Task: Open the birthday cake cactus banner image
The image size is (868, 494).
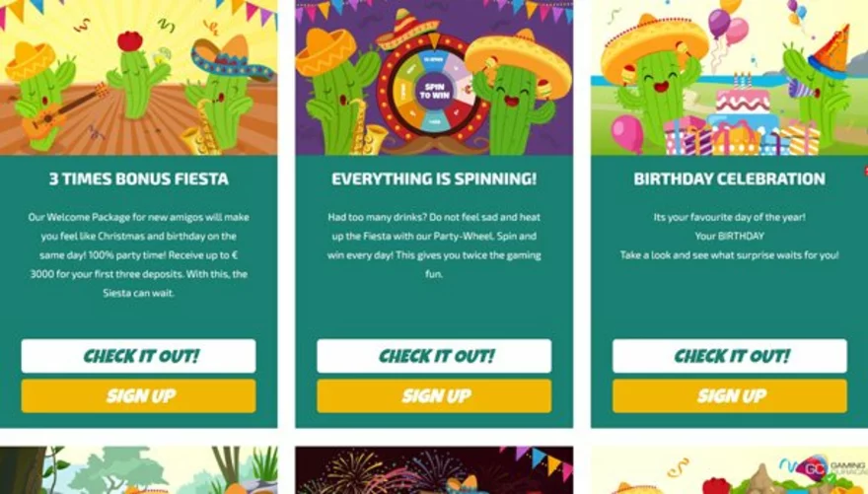Action: point(730,78)
